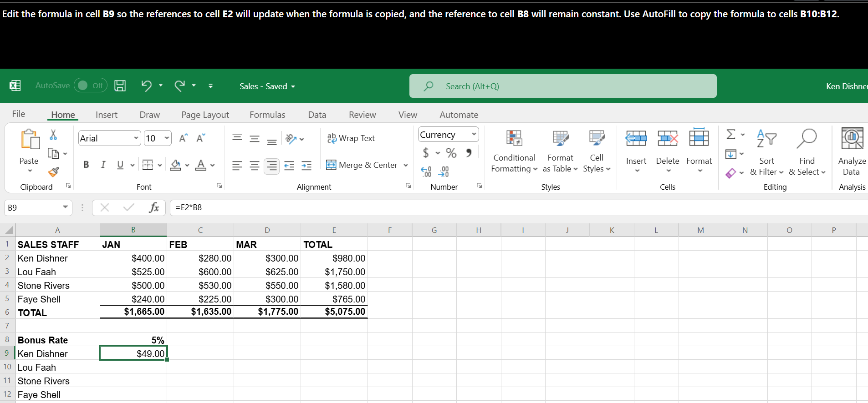Screen dimensions: 868x403
Task: Decrease font size with smaller A
Action: (x=201, y=138)
